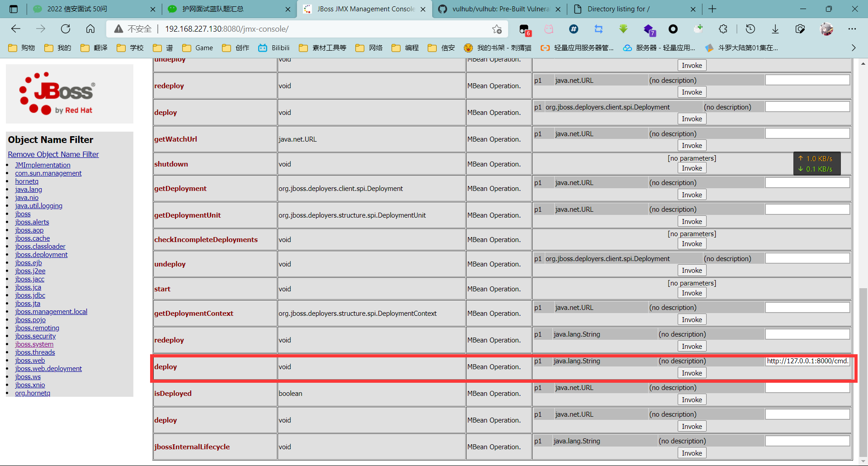
Task: Click the Remove Object Name Filter link
Action: point(53,154)
